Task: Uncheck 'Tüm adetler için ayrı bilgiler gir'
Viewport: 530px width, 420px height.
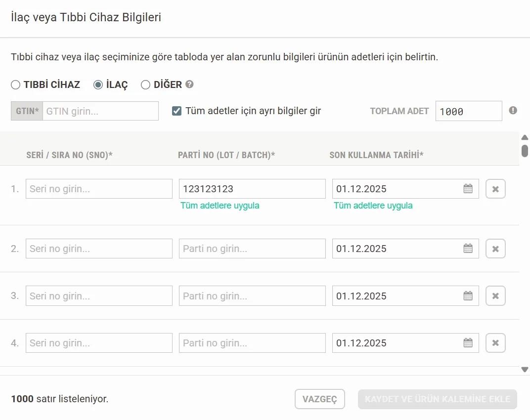Action: (177, 111)
